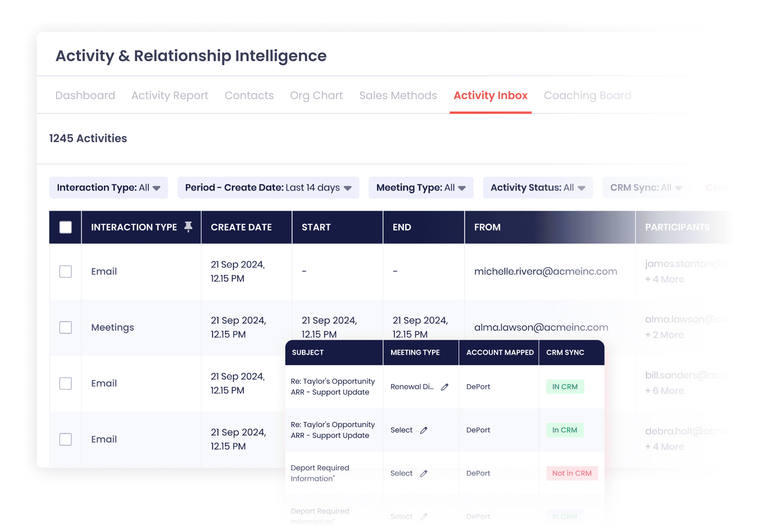Image resolution: width=760 pixels, height=532 pixels.
Task: Click pencil icon next to Renewal Di... meeting type
Action: point(444,387)
